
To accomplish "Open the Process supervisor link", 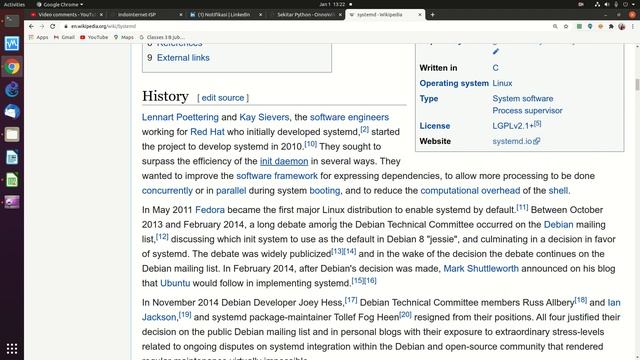I will [527, 111].
